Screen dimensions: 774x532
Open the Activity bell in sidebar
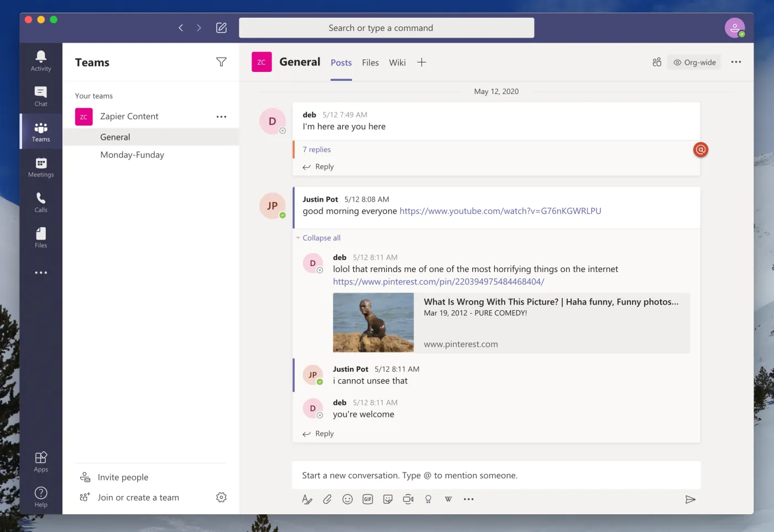click(41, 61)
